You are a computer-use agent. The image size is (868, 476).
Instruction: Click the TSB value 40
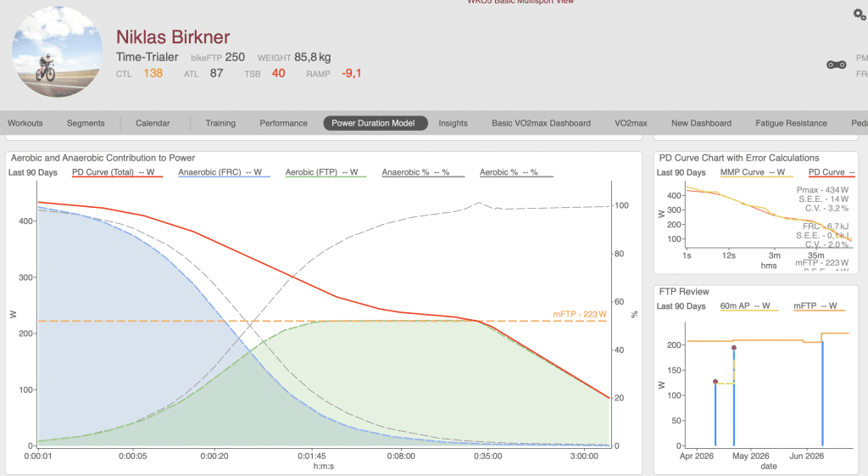point(278,73)
